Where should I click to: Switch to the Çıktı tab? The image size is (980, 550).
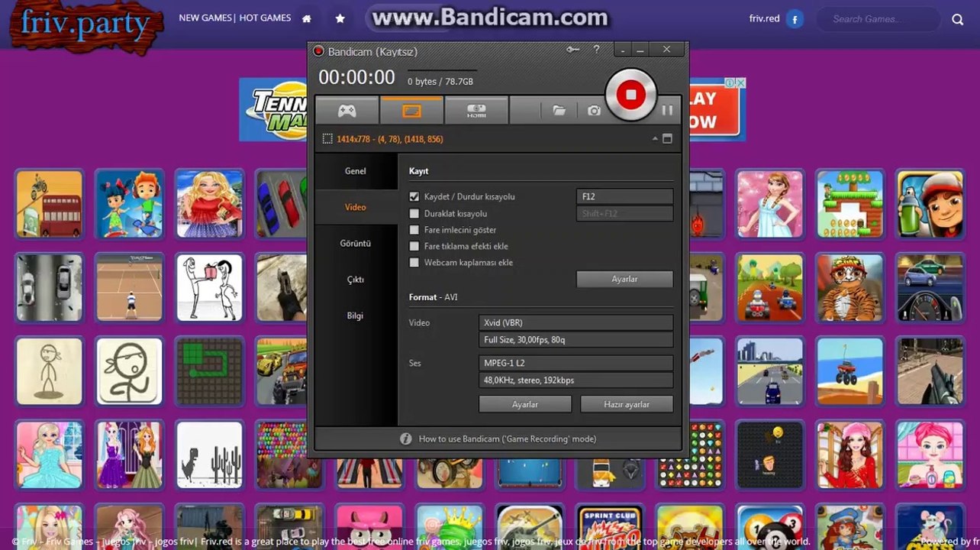pos(356,280)
